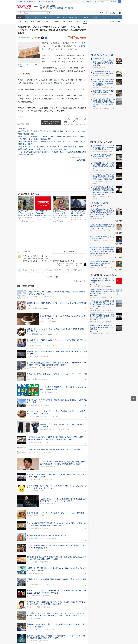React with 新しい視点 exclamation icon
138x644 pixels.
click(83, 122)
